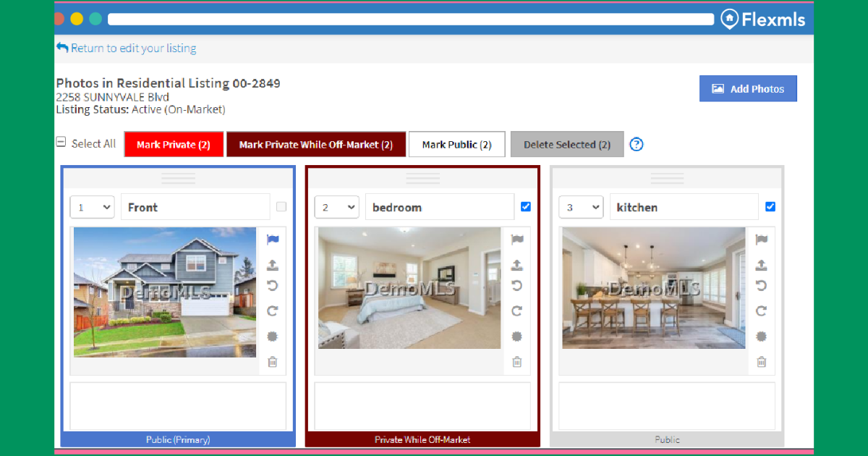The height and width of the screenshot is (456, 868).
Task: Delete the kitchen photo using its trash icon
Action: 761,361
